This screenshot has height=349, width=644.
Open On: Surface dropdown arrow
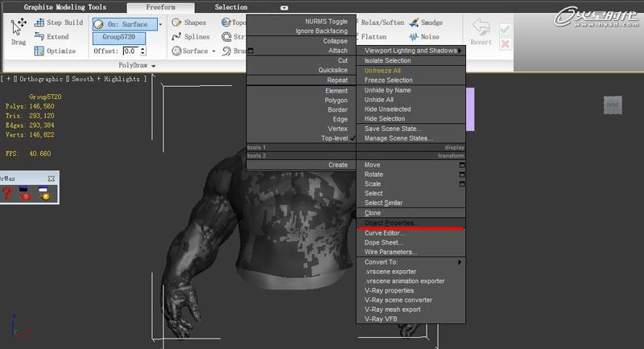click(160, 24)
